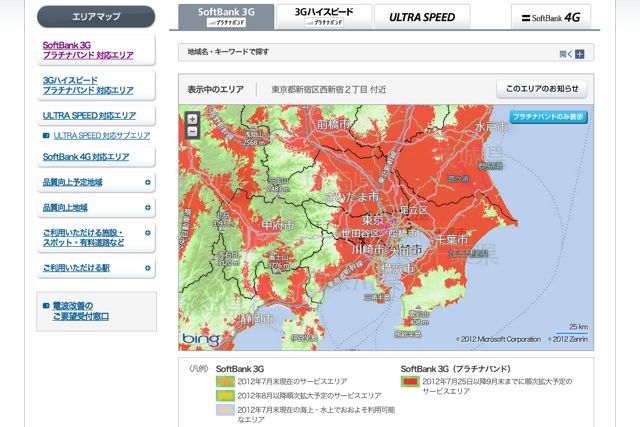640x427 pixels.
Task: Click the 2012年7月末現在のサービスエリア legend swatch
Action: (x=225, y=381)
